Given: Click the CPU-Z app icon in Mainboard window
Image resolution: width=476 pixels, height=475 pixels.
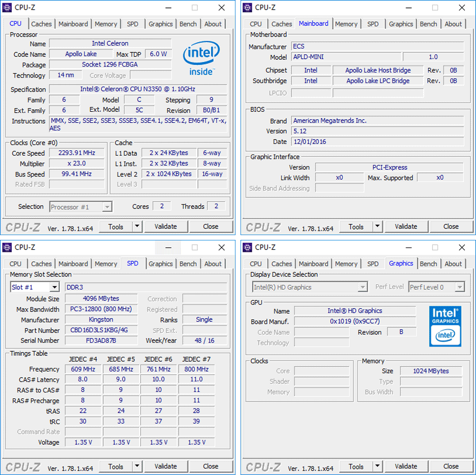Looking at the screenshot, I should coord(248,7).
